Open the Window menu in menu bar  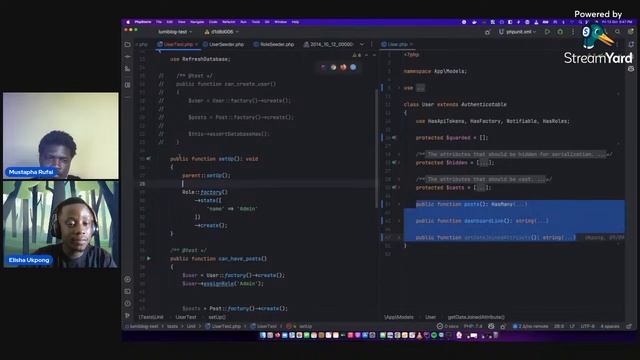coord(280,22)
